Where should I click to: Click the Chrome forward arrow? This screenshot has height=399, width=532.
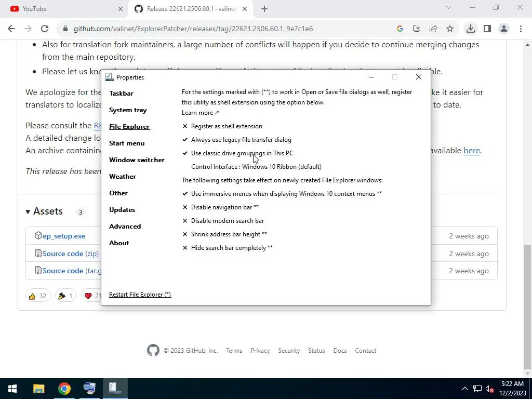(28, 29)
